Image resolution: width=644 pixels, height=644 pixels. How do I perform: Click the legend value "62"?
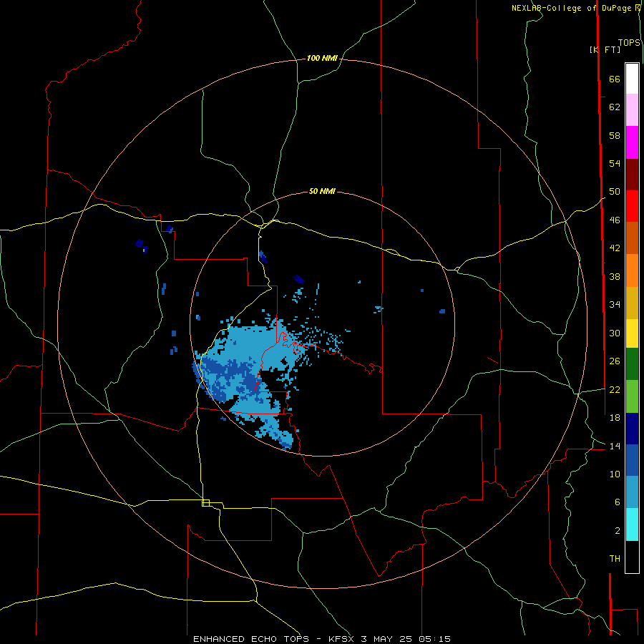pos(615,107)
